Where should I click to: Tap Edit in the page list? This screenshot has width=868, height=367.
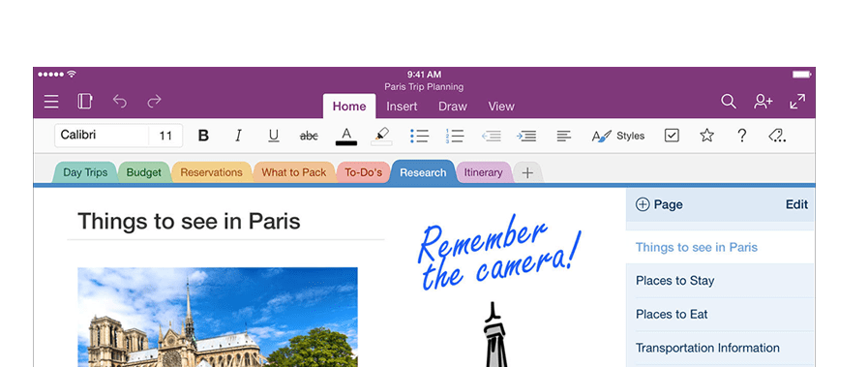pos(796,205)
